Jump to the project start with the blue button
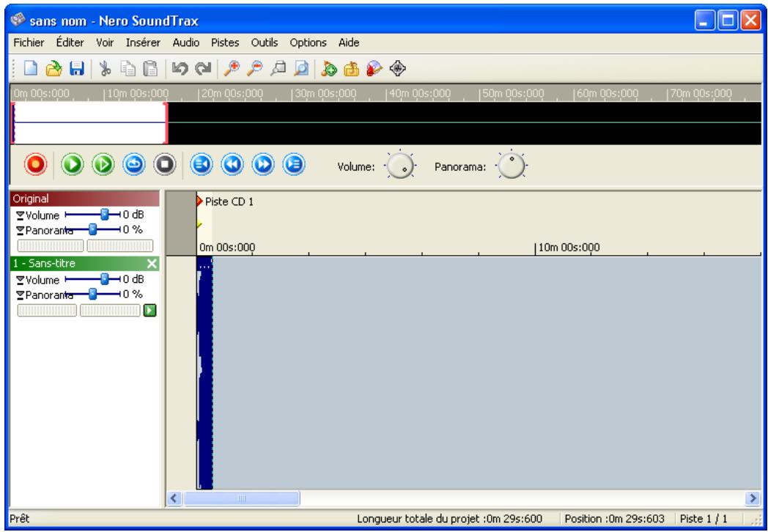768x532 pixels. click(x=202, y=165)
